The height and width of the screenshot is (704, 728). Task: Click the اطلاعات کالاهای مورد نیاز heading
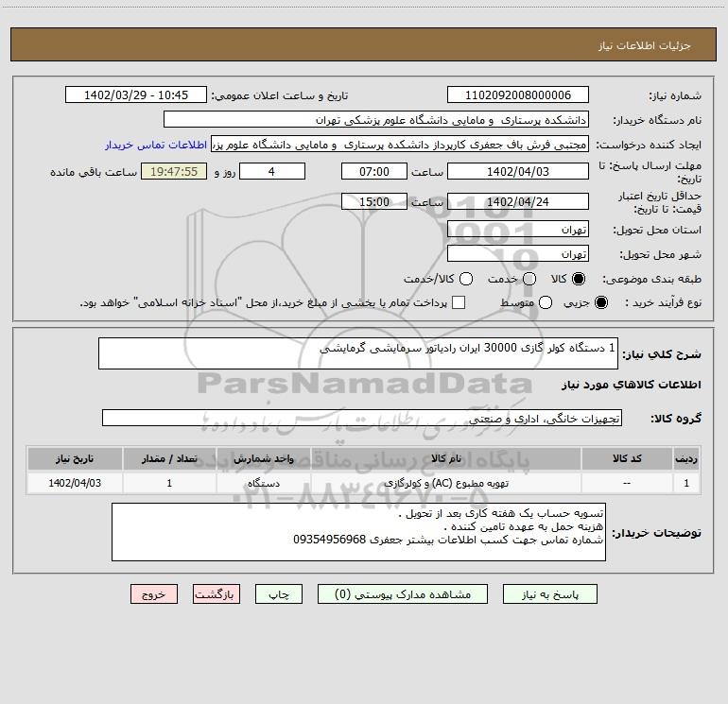[x=631, y=385]
